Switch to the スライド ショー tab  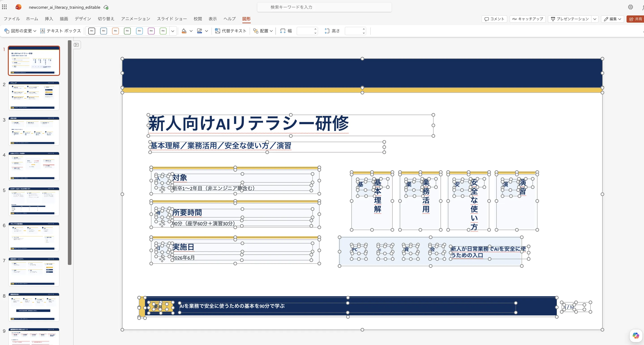(172, 19)
